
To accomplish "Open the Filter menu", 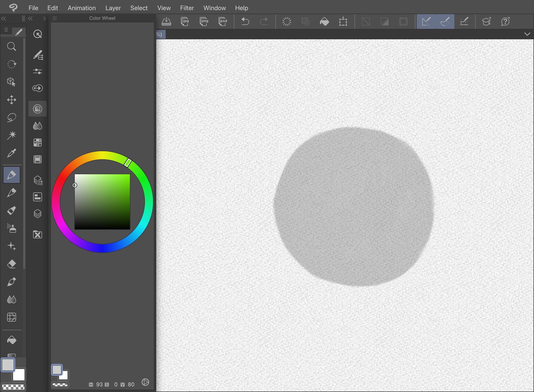I will click(187, 8).
